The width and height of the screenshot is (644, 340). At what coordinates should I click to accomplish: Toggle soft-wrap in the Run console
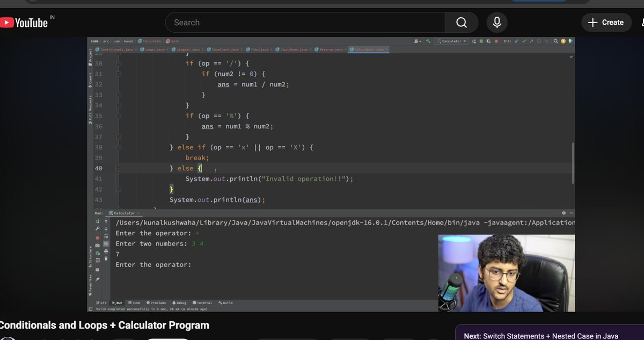click(x=105, y=236)
